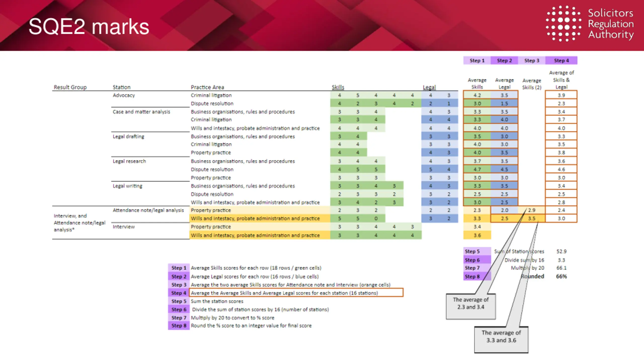
Task: Click the 4.7 average skills value
Action: 477,169
